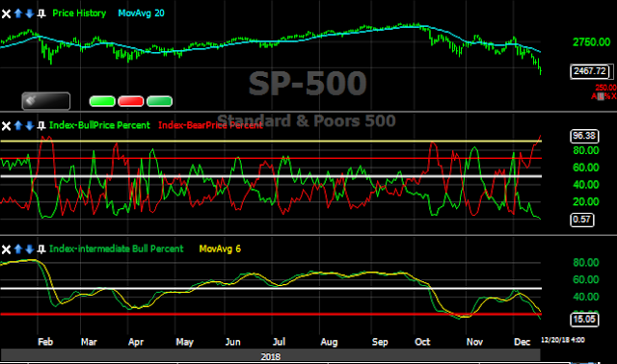Click the Oct month label
The width and height of the screenshot is (617, 364).
tap(422, 342)
